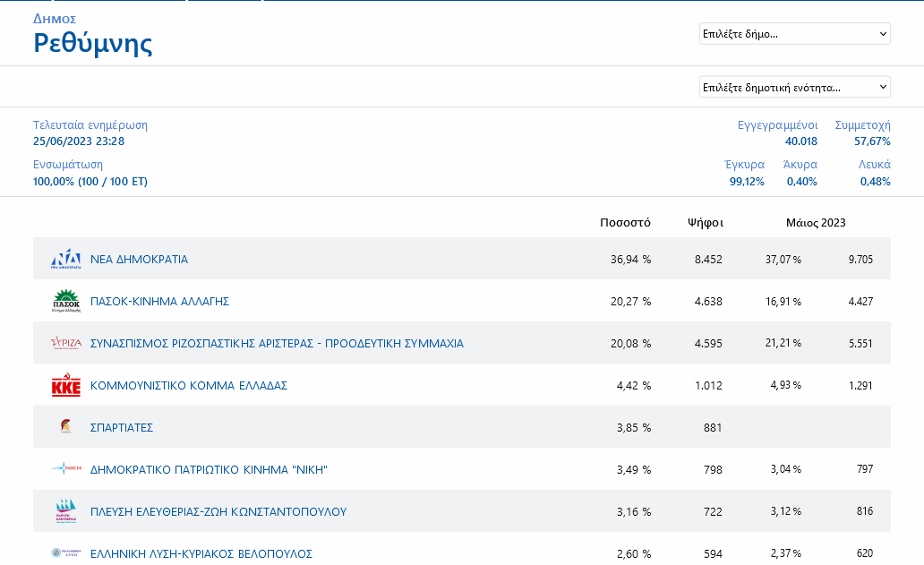Click the Μάιος 2023 column header
Viewport: 924px width, 565px height.
(x=815, y=223)
